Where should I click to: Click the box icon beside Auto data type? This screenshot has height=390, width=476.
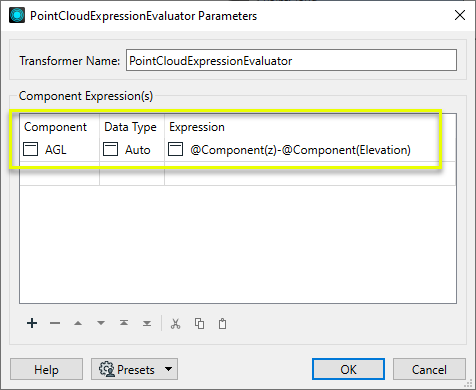pyautogui.click(x=110, y=149)
